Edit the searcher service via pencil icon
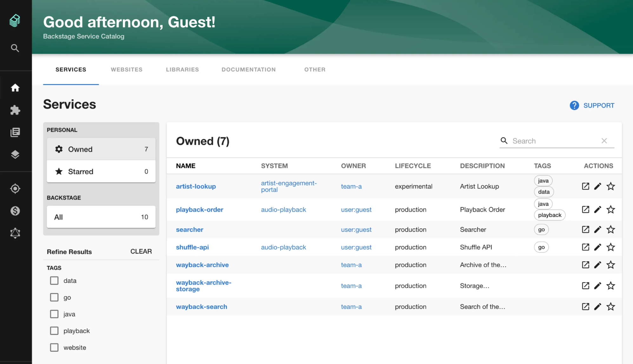The width and height of the screenshot is (633, 364). (x=598, y=229)
